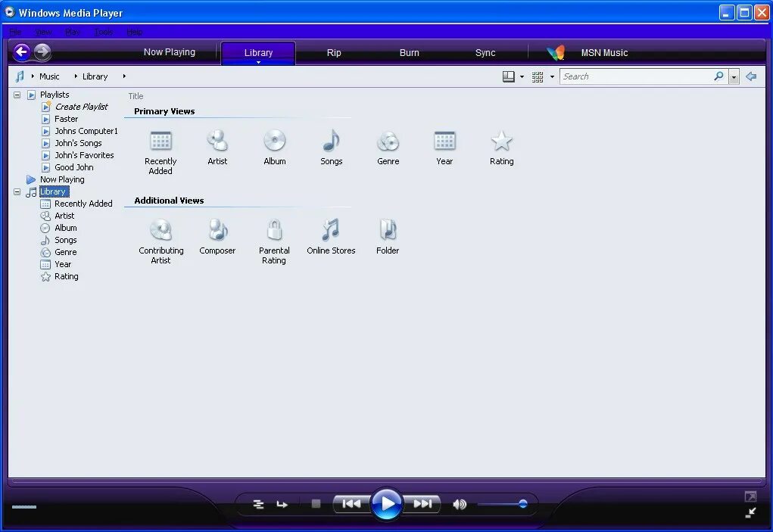Image resolution: width=773 pixels, height=532 pixels.
Task: Select Create Playlist in the tree
Action: click(x=81, y=107)
